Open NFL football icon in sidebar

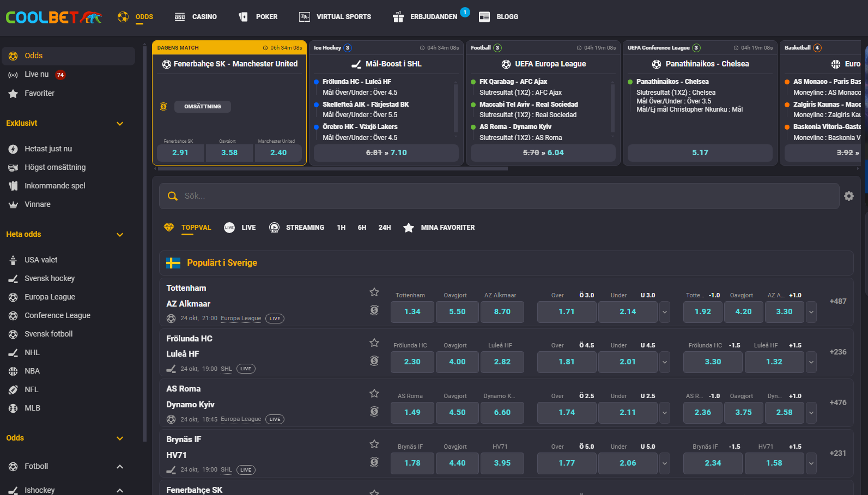click(13, 390)
